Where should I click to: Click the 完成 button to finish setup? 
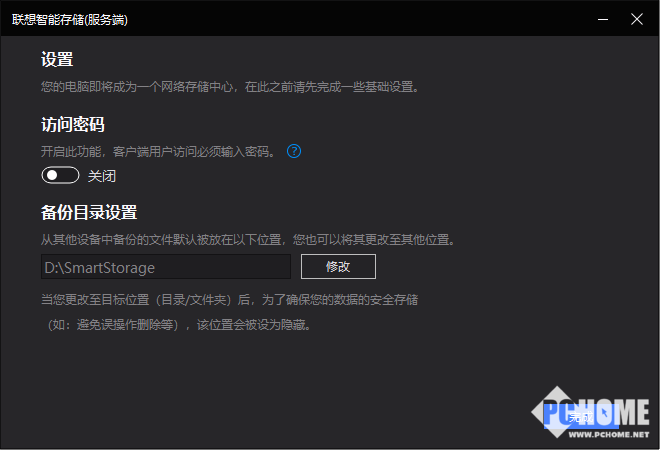coord(581,417)
